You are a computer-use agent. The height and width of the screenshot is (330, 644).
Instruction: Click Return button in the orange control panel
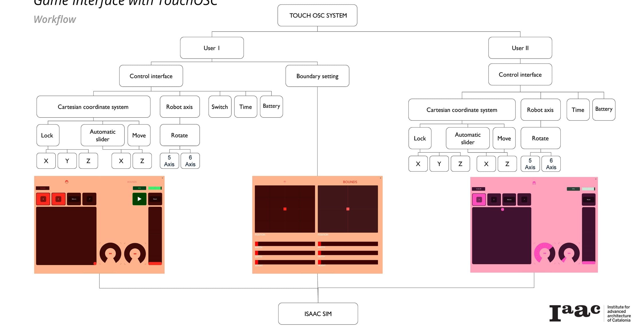74,199
